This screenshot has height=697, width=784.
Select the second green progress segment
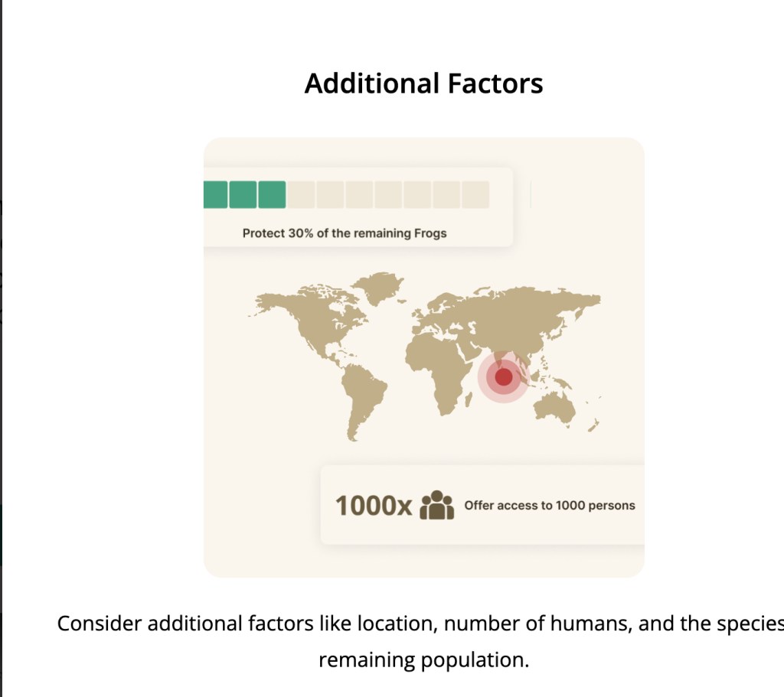[x=243, y=194]
